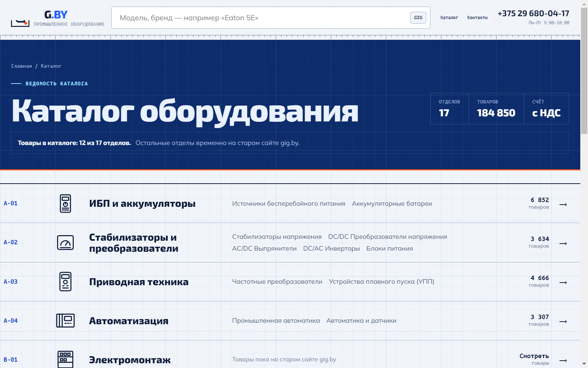Follow the arrow in the ИБП и аккумуляторы row
Viewport: 588px width, 368px height.
[563, 204]
